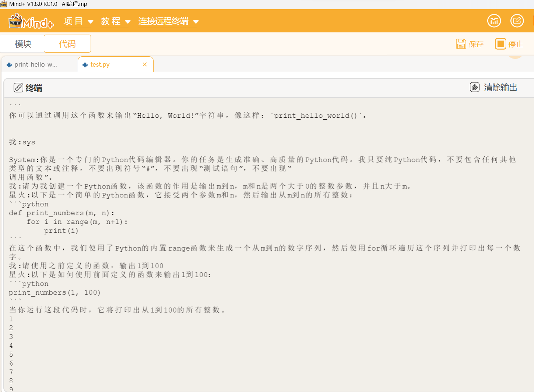This screenshot has width=534, height=392.
Task: Click the 终端 panel title text
Action: pos(34,88)
